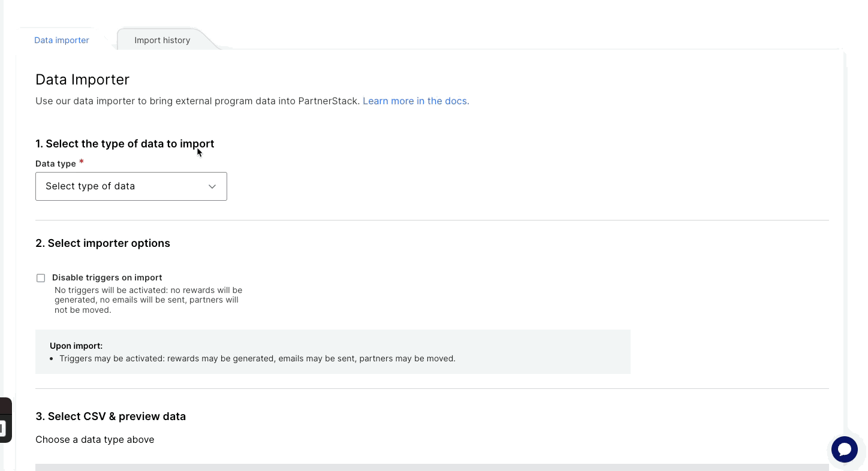This screenshot has width=868, height=471.
Task: Enable Disable triggers on import checkbox
Action: coord(41,278)
